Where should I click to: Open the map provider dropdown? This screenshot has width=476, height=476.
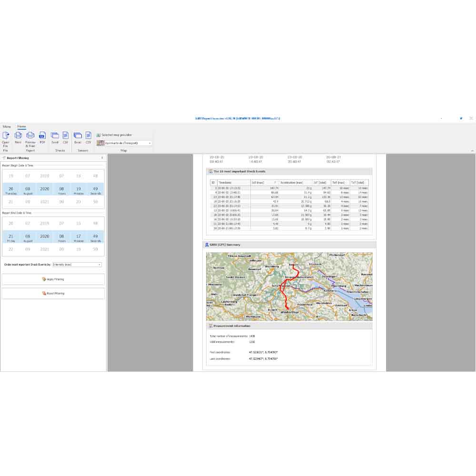pyautogui.click(x=150, y=143)
